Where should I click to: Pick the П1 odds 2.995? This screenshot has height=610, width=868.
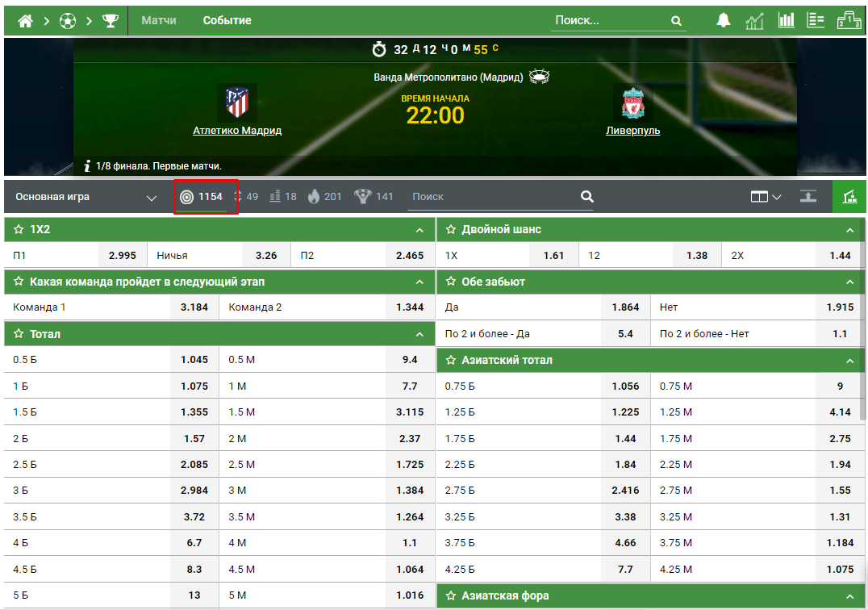coord(122,256)
